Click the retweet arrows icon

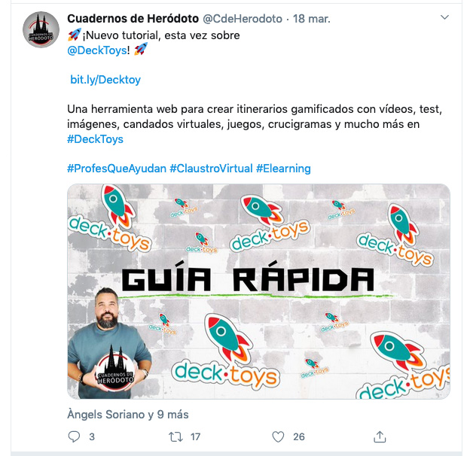(175, 437)
